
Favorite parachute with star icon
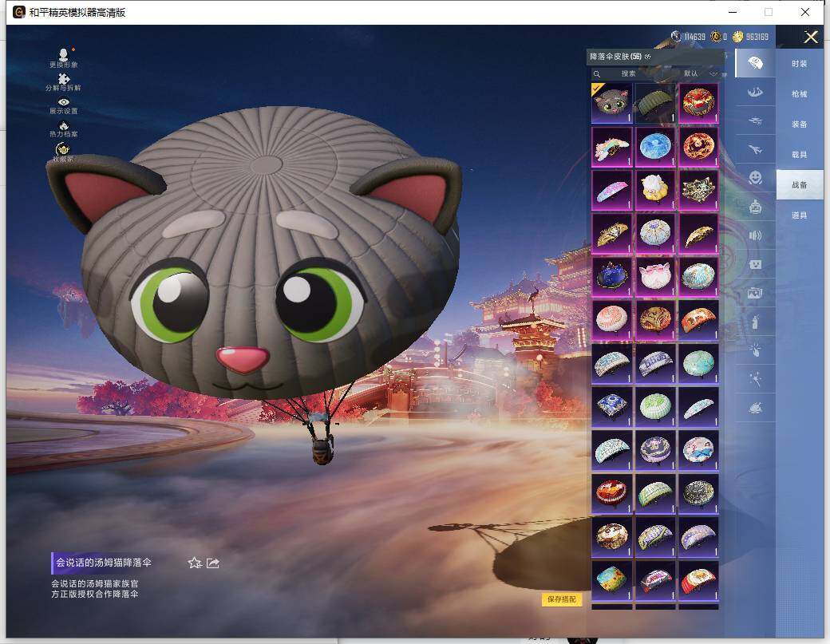tap(195, 563)
